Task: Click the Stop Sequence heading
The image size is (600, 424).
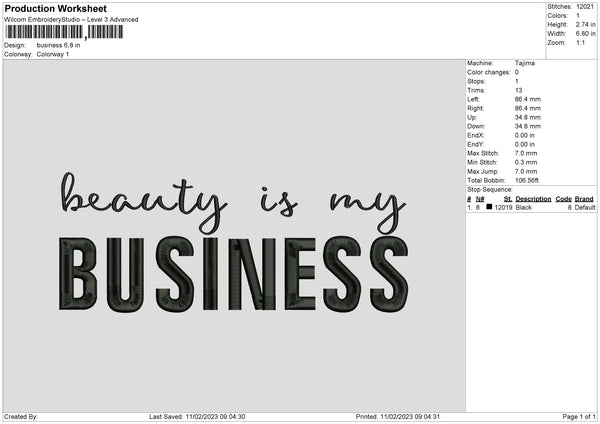Action: click(489, 190)
